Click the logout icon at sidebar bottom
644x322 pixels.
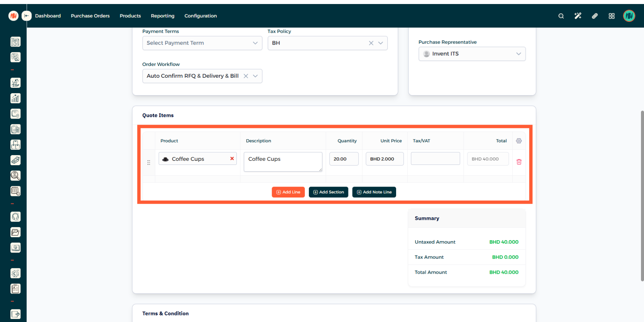(15, 314)
